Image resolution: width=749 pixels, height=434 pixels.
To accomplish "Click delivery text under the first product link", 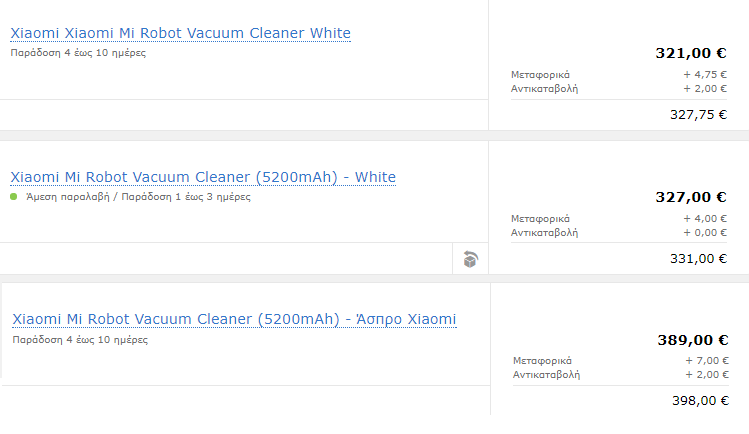I will [x=78, y=53].
